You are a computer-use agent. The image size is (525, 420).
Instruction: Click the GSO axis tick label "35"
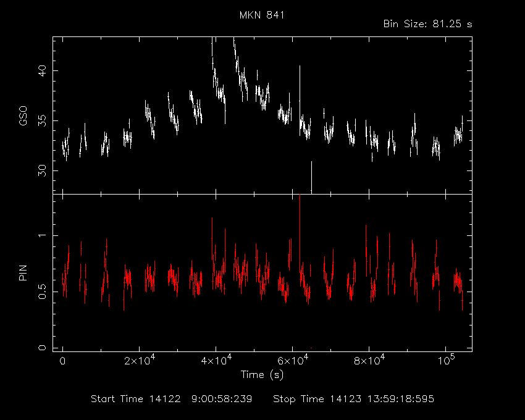(x=42, y=120)
